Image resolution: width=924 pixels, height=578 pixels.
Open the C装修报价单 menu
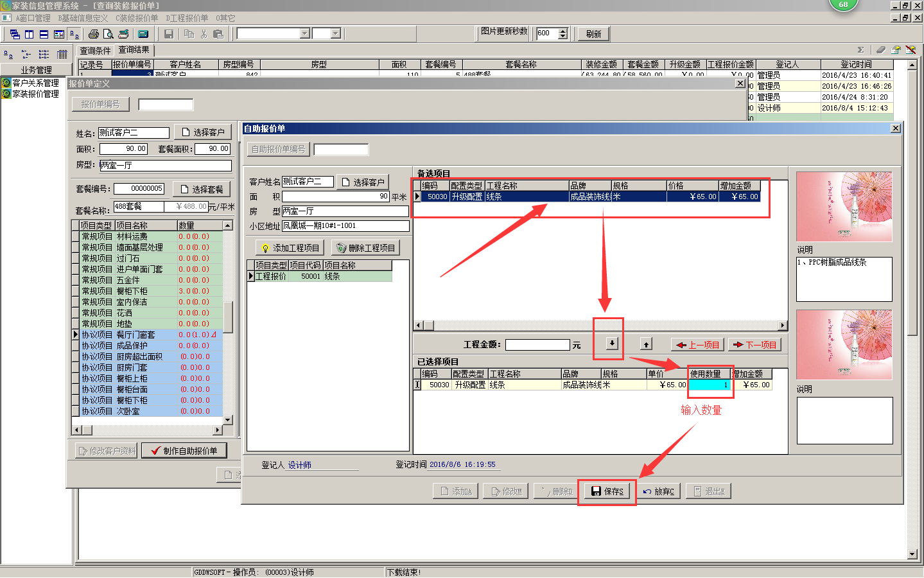(137, 18)
